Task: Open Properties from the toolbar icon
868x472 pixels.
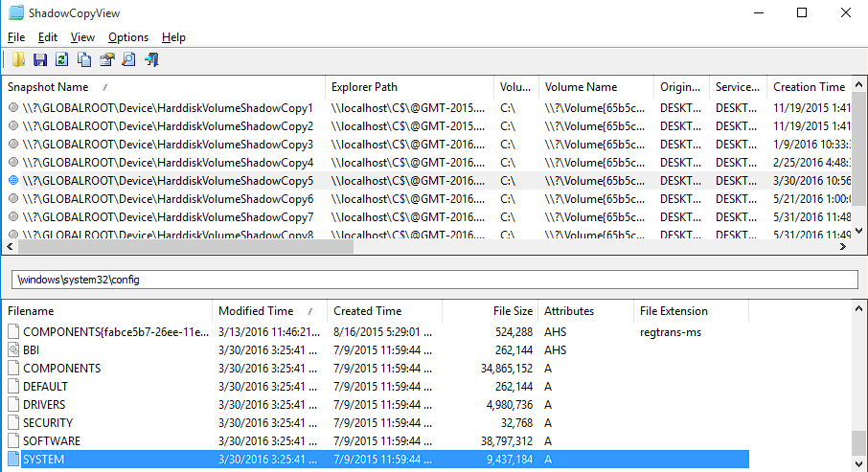Action: point(106,60)
